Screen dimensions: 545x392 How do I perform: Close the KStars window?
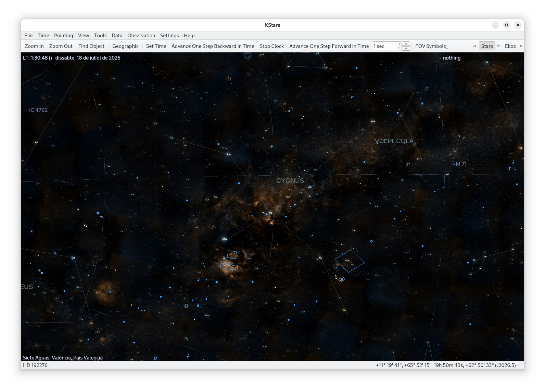click(518, 25)
